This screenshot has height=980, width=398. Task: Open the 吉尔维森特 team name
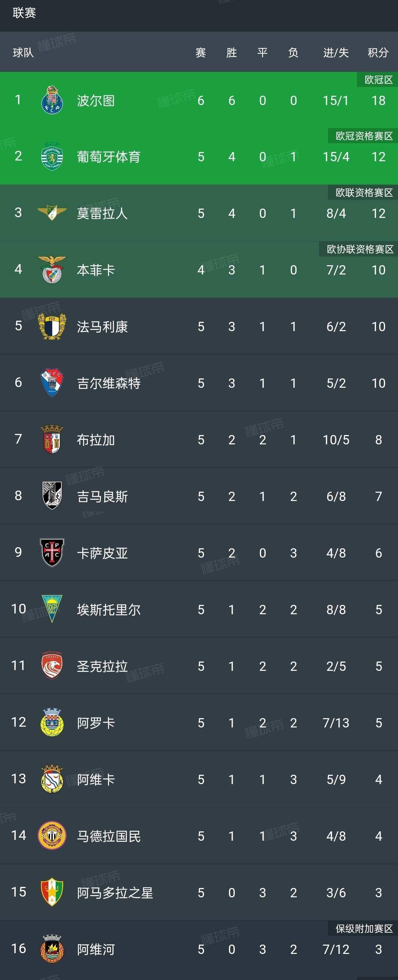(x=109, y=383)
